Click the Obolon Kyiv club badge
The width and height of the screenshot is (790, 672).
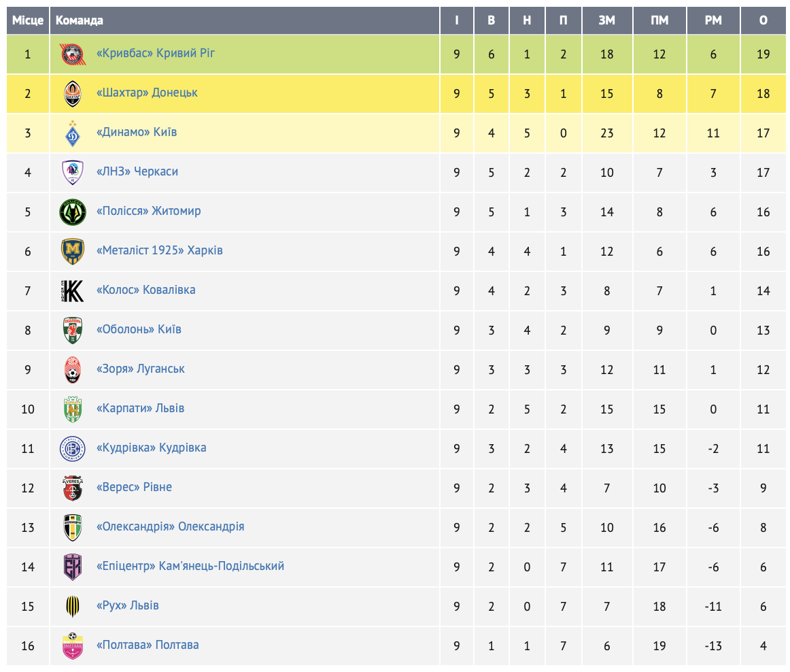(72, 330)
